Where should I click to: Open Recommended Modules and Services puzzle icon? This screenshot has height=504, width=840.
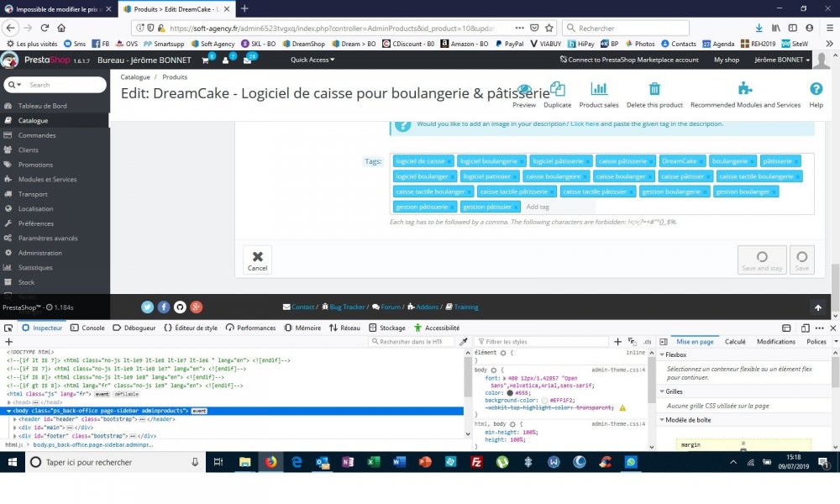[x=744, y=88]
